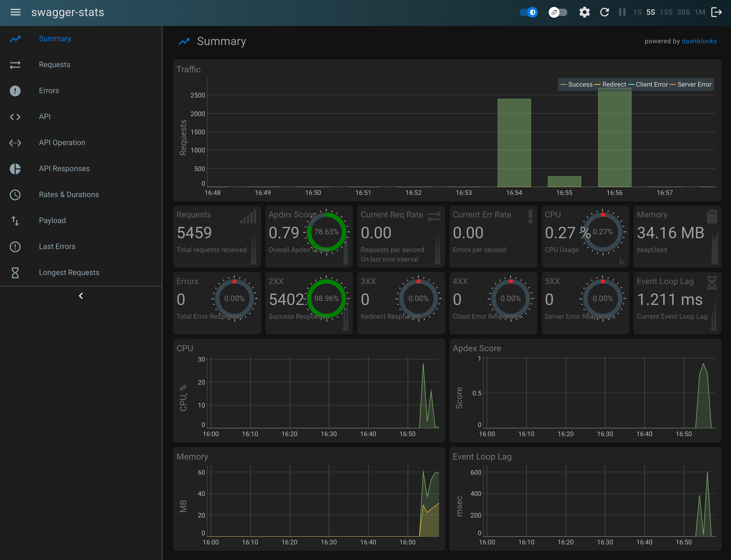Click the Last Errors alert icon
The width and height of the screenshot is (731, 560).
pos(15,247)
